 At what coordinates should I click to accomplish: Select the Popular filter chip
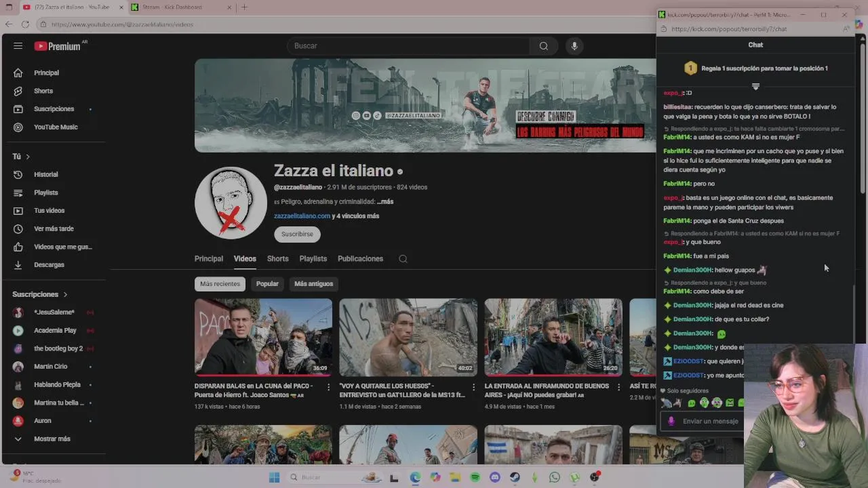pyautogui.click(x=267, y=284)
